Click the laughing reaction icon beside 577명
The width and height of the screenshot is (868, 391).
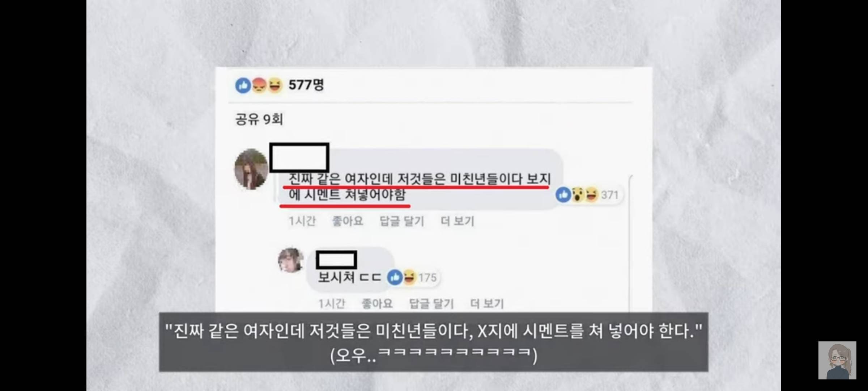point(275,86)
